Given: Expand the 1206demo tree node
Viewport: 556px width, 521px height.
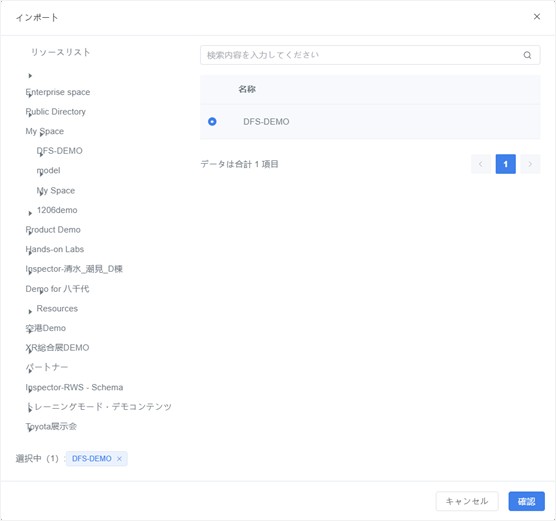Looking at the screenshot, I should coord(30,213).
